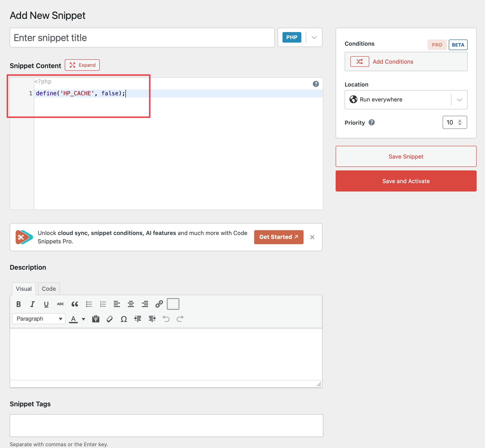
Task: Click the Bold formatting icon
Action: coord(18,304)
